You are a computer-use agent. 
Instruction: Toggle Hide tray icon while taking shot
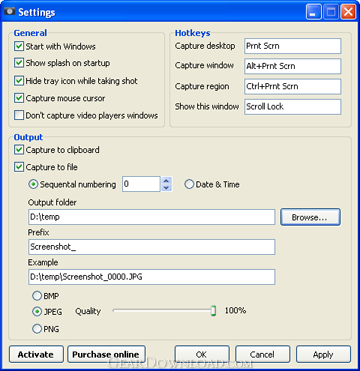pyautogui.click(x=19, y=81)
